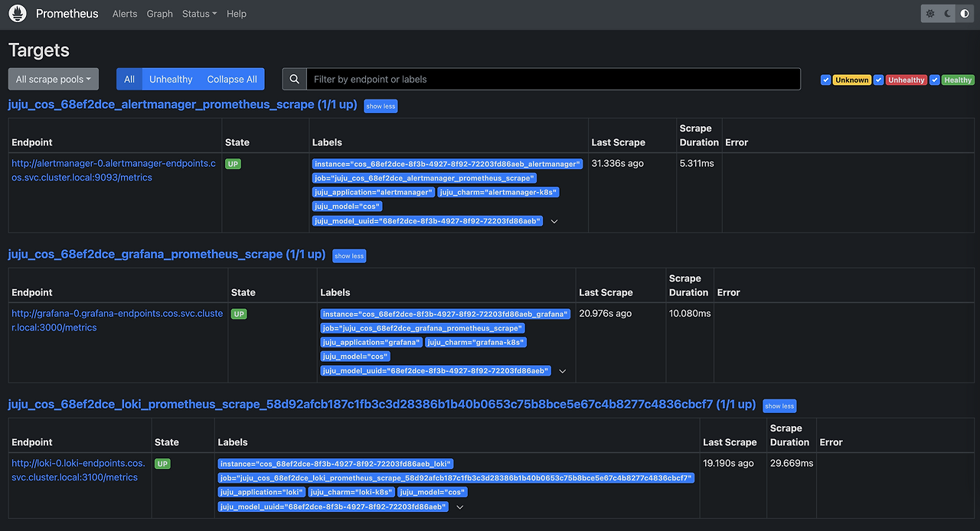
Task: Click label juju_charm="alertmanager-k8s"
Action: (498, 193)
